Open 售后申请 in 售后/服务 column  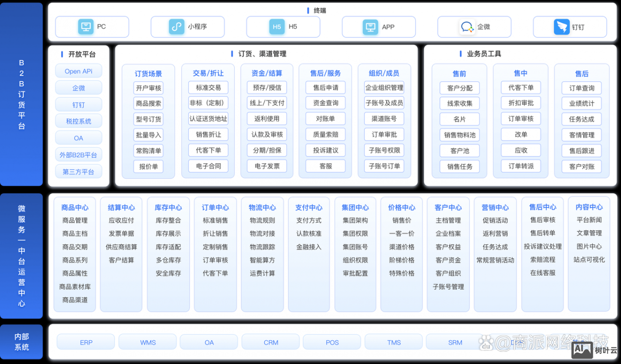pyautogui.click(x=325, y=87)
